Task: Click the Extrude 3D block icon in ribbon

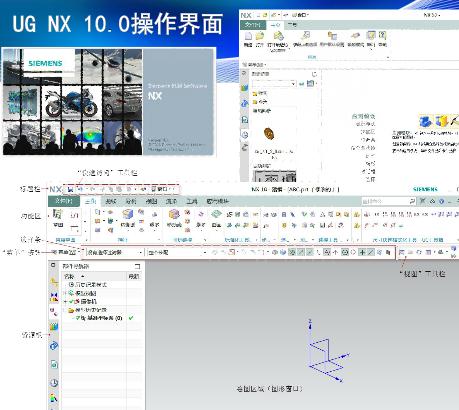Action: [127, 214]
